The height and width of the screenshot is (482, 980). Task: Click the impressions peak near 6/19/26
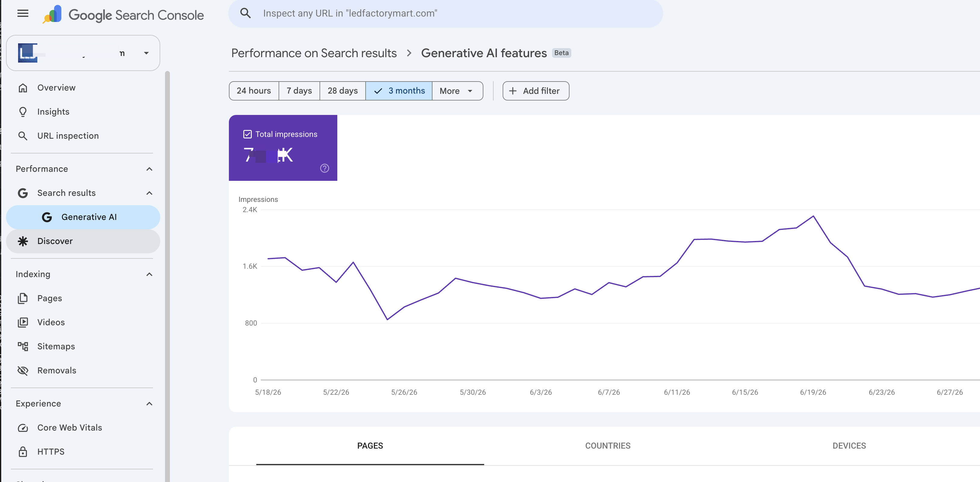813,216
